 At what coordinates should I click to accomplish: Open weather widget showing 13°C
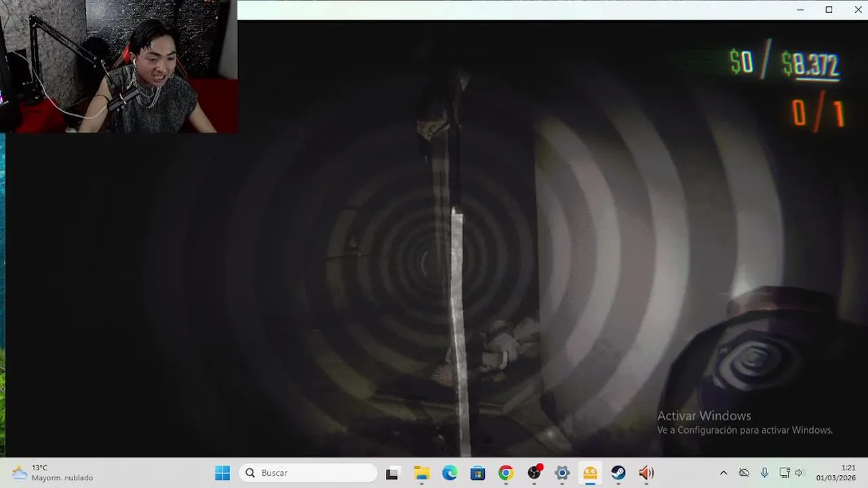(52, 473)
